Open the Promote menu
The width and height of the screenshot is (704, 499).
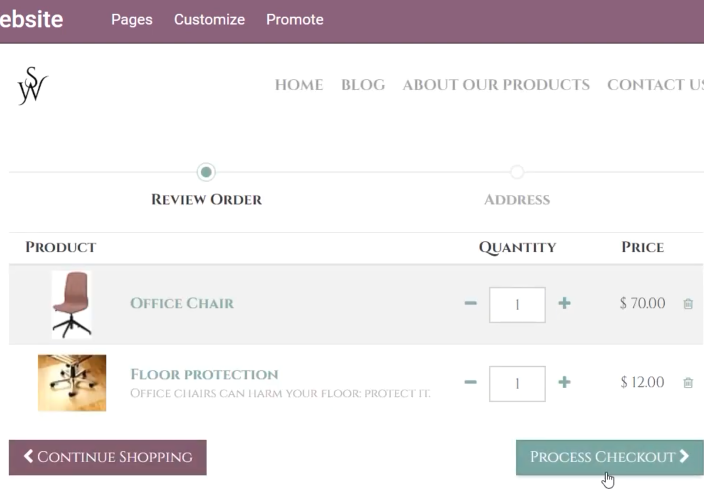pos(295,20)
